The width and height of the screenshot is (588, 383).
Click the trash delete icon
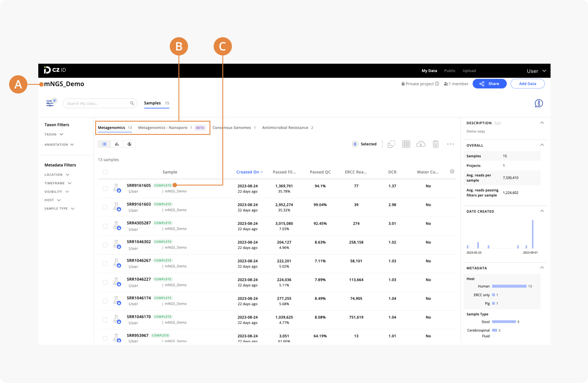pos(436,144)
